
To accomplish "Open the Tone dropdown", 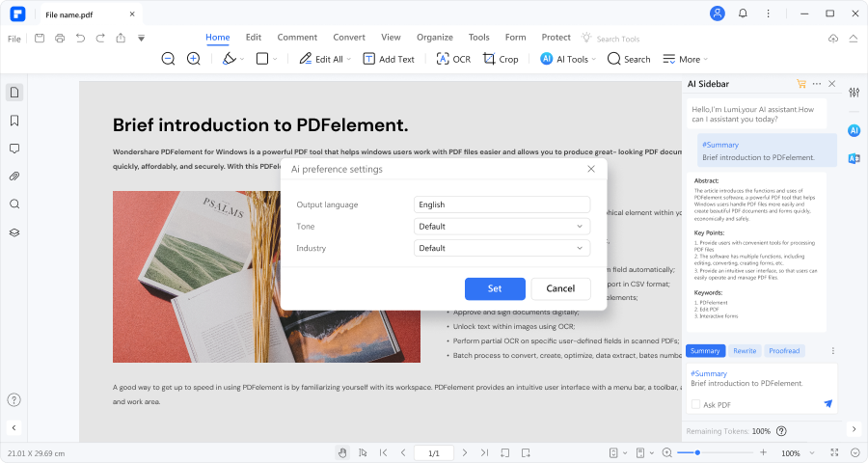I will pos(502,226).
